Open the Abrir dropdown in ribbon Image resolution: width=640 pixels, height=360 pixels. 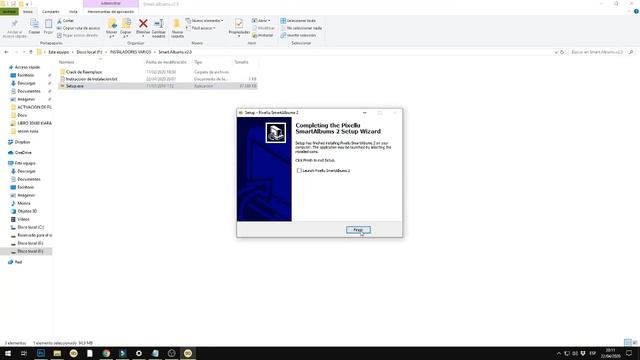click(x=261, y=20)
